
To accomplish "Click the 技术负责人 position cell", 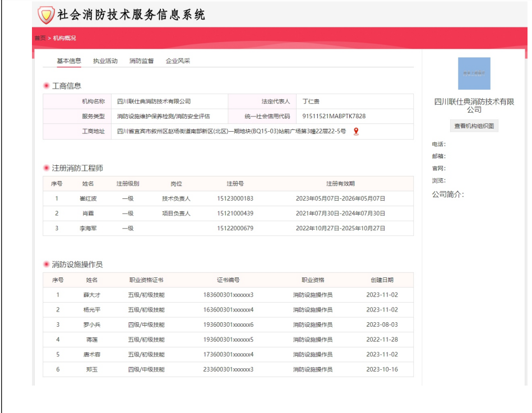I will pyautogui.click(x=176, y=199).
